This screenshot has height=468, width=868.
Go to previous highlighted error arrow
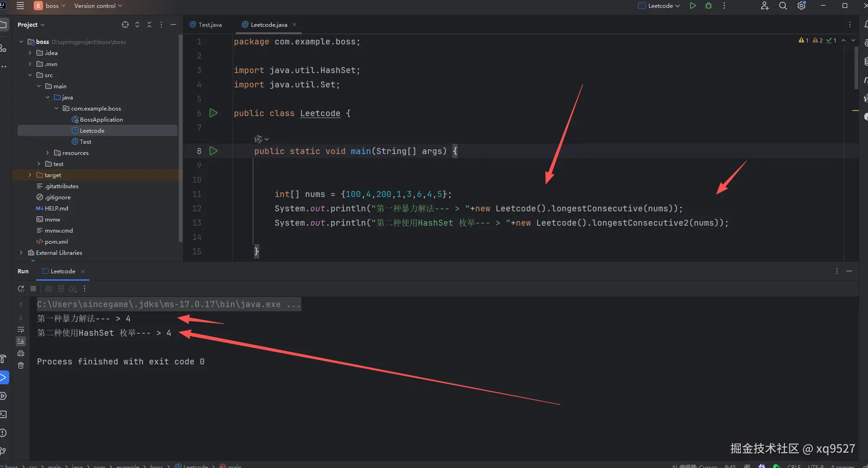pyautogui.click(x=844, y=41)
